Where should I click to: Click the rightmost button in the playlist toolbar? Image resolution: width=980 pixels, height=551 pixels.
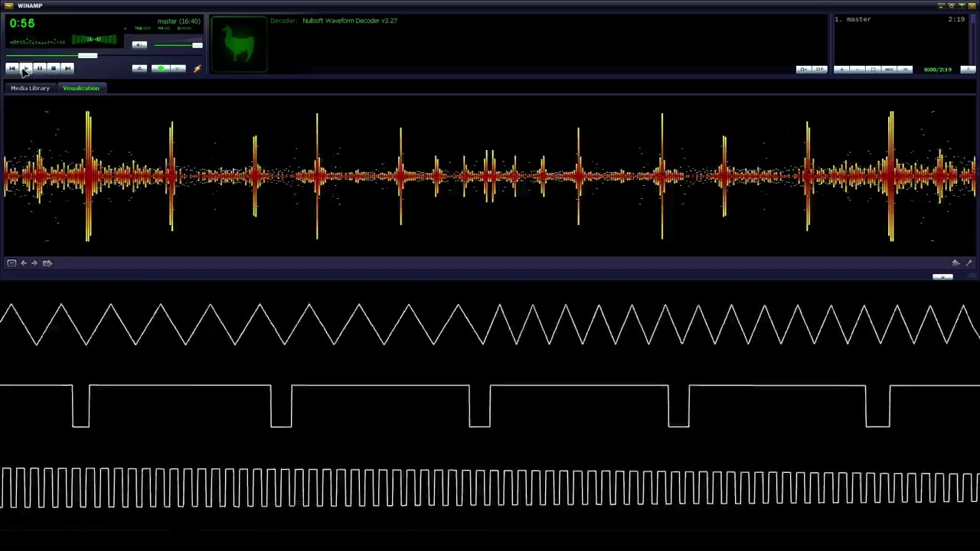(968, 70)
